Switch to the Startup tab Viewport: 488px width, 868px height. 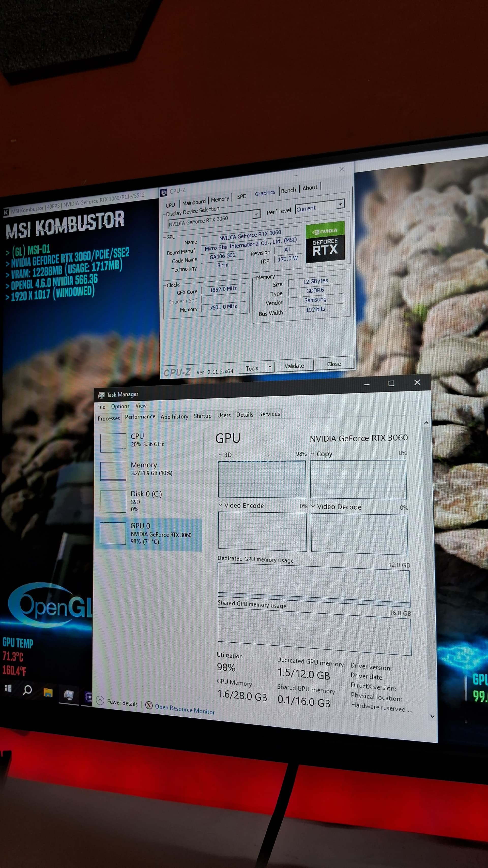coord(203,416)
